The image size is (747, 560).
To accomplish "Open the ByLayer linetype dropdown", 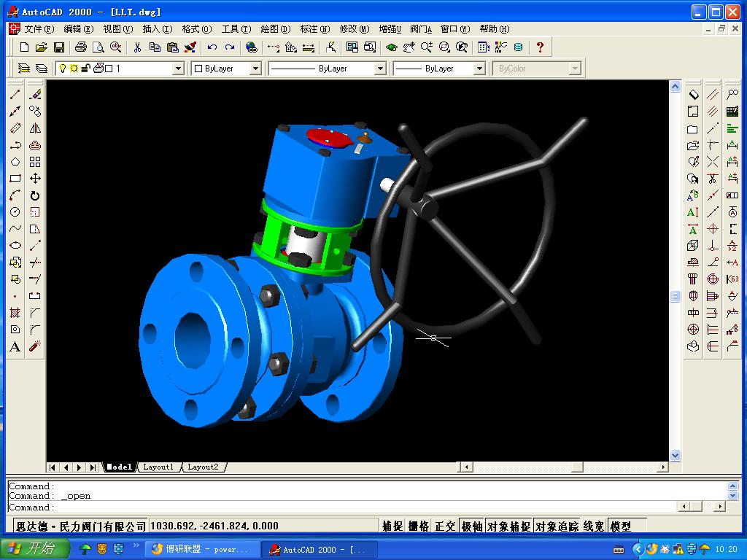I will (380, 69).
